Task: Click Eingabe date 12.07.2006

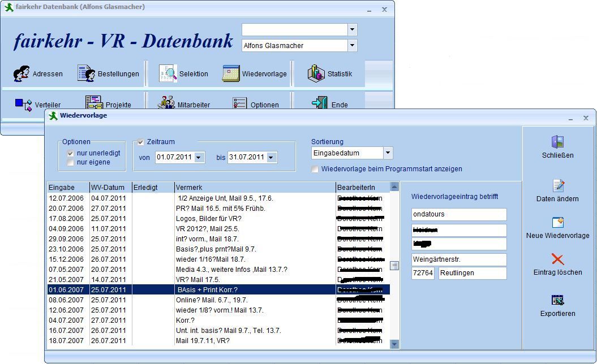Action: coord(66,198)
